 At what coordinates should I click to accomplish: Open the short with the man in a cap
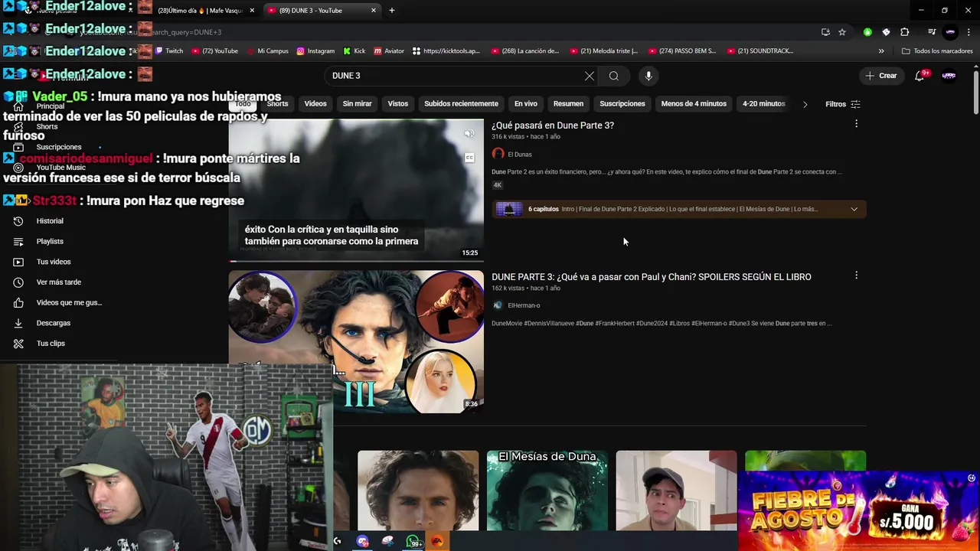677,491
